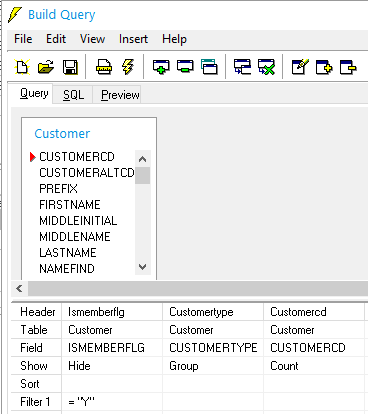Click the delete column yellow minus icon
This screenshot has width=368, height=414.
click(x=348, y=67)
